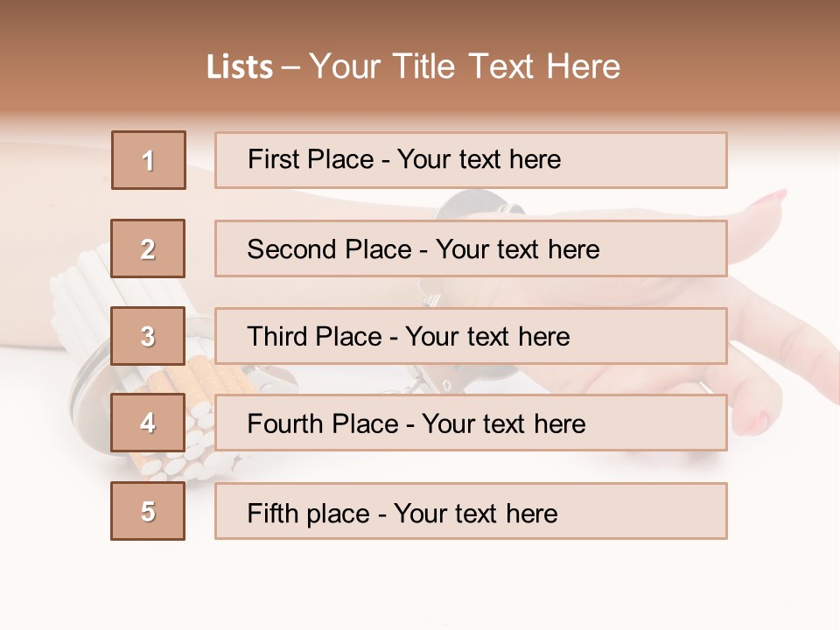Click the bold word "Lists" in the title
840x630 pixels.
pyautogui.click(x=239, y=66)
